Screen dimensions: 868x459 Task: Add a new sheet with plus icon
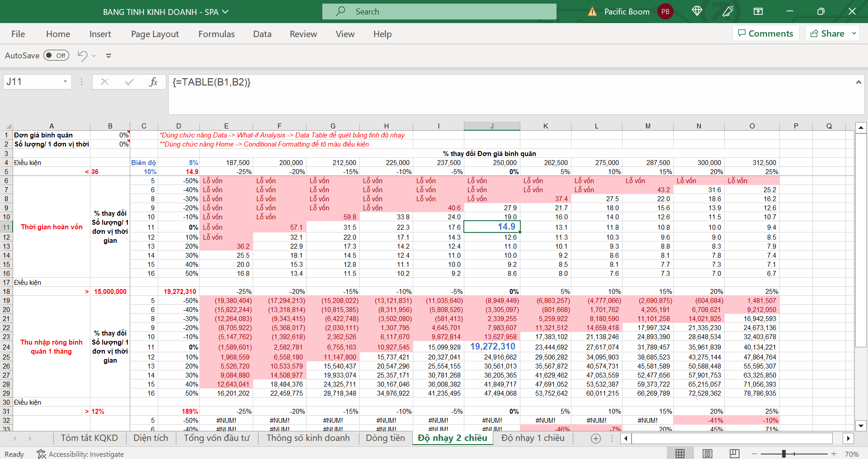coord(596,438)
